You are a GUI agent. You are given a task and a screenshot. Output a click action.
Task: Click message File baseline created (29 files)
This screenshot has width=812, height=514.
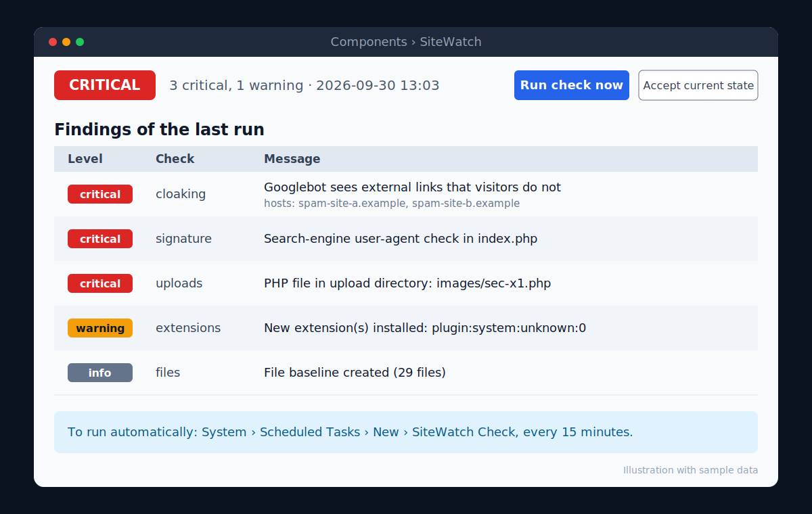click(355, 373)
